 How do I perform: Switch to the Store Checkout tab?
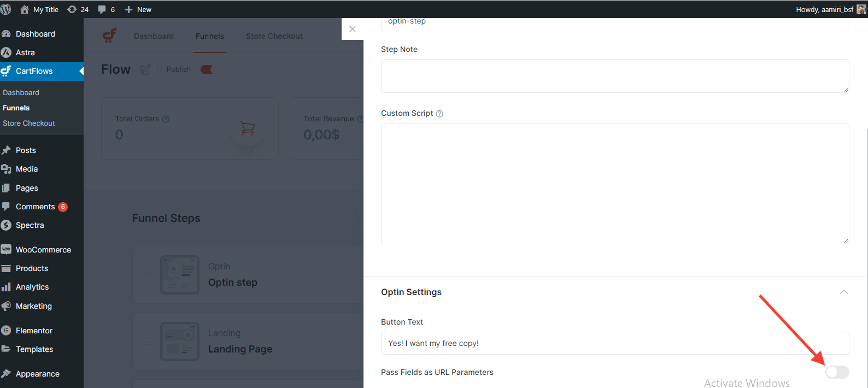[274, 36]
